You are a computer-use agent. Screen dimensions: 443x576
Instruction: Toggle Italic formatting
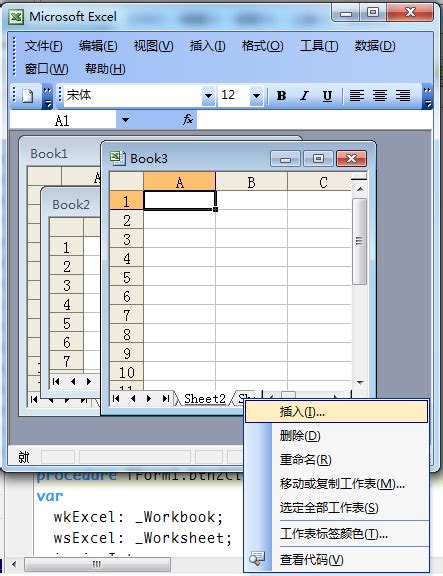[x=304, y=96]
